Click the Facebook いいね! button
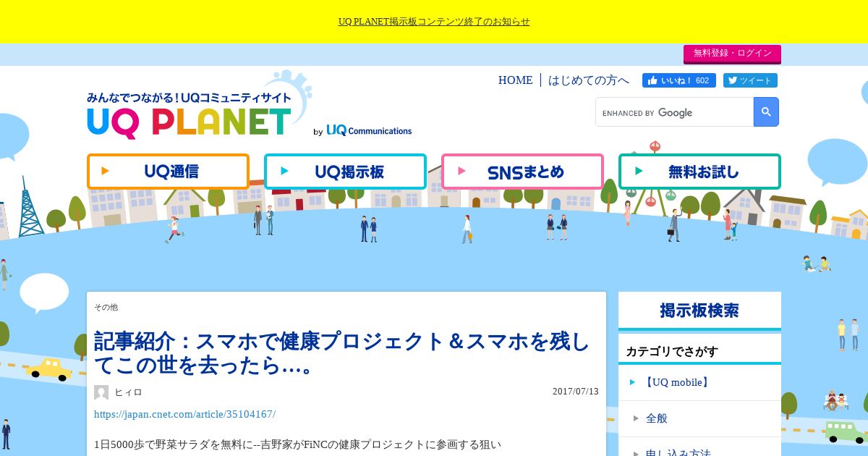The width and height of the screenshot is (868, 456). (x=679, y=80)
